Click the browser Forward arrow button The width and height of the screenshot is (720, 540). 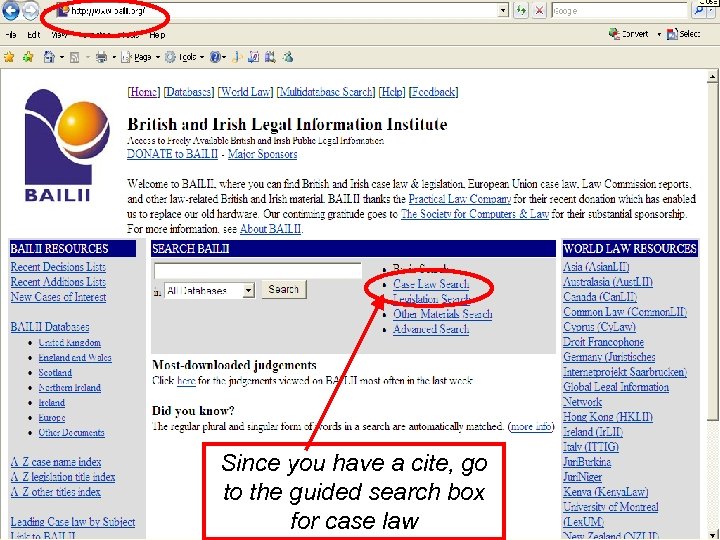[30, 11]
